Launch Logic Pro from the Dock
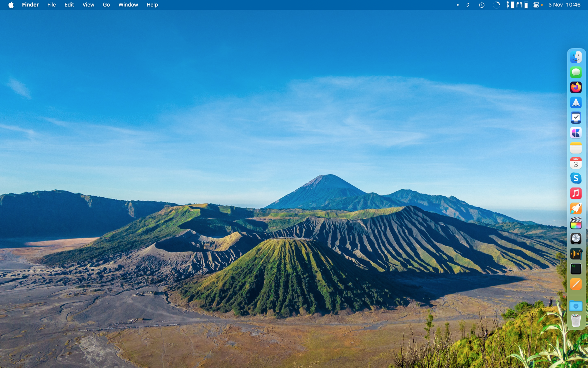Image resolution: width=588 pixels, height=368 pixels. click(576, 239)
